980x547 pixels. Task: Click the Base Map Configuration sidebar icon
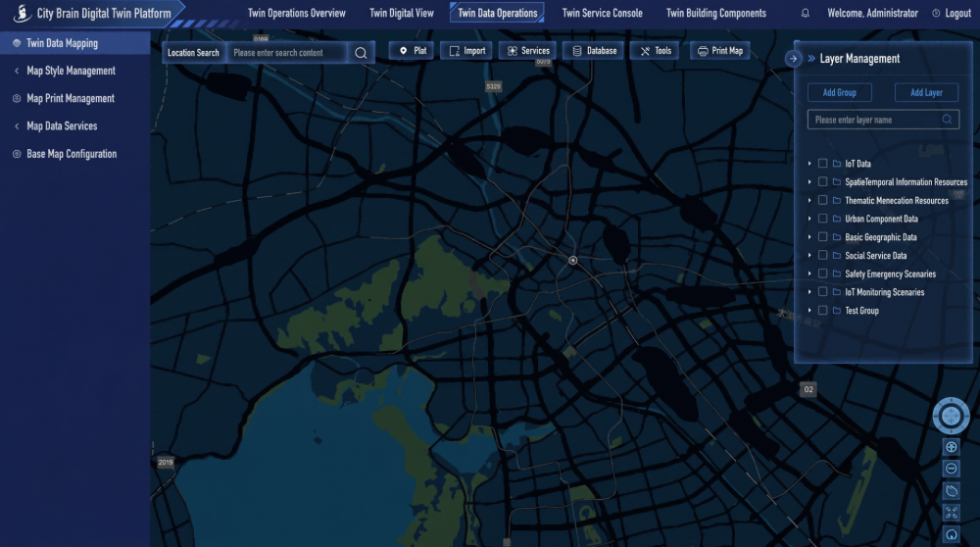(17, 154)
